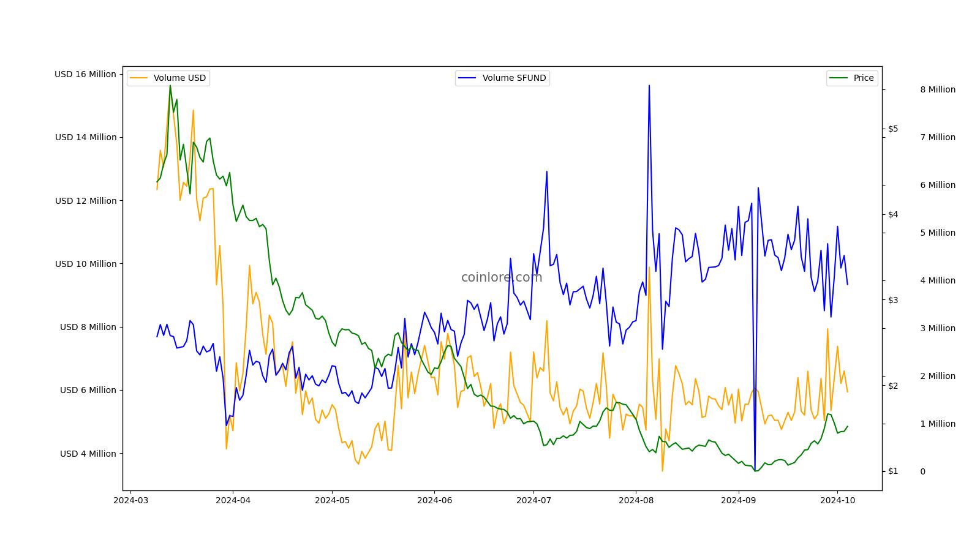This screenshot has width=980, height=551.
Task: Click the 2024-07 date label
Action: (533, 500)
